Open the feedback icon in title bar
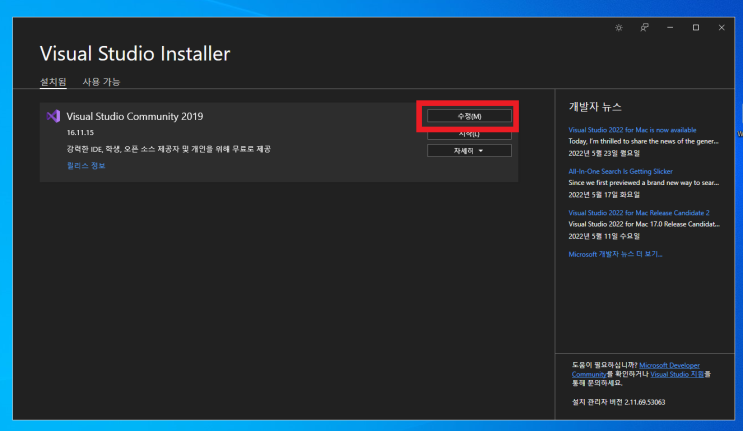Viewport: 743px width, 431px height. click(x=644, y=28)
